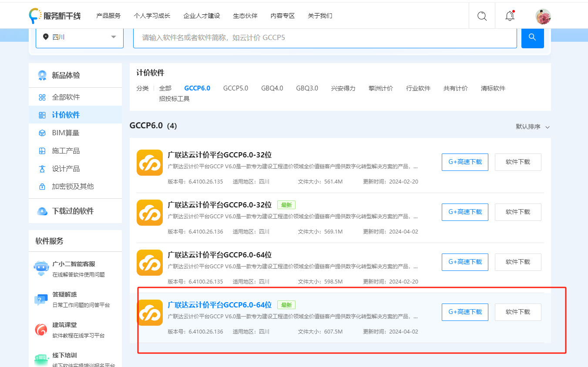Viewport: 588px width, 367px height.
Task: Click the 施工产品 icon
Action: [x=42, y=151]
